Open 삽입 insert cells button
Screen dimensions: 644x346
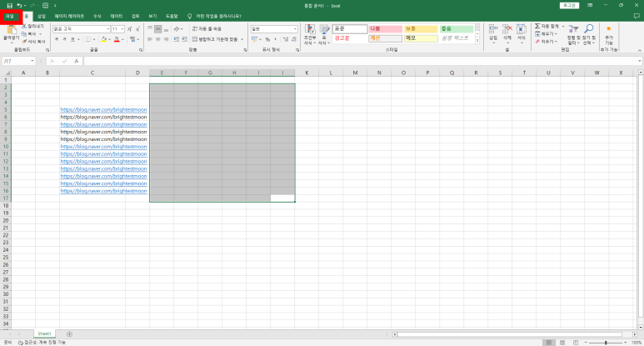493,34
